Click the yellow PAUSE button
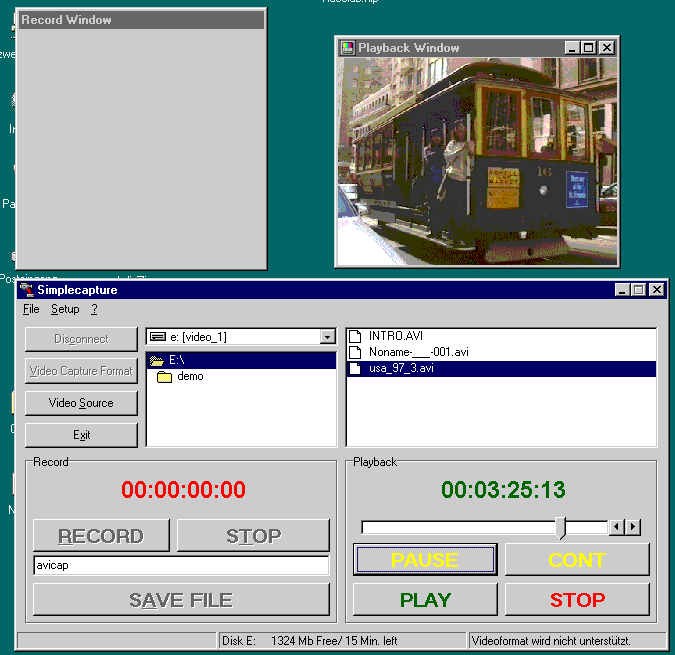The width and height of the screenshot is (675, 655). [x=425, y=559]
